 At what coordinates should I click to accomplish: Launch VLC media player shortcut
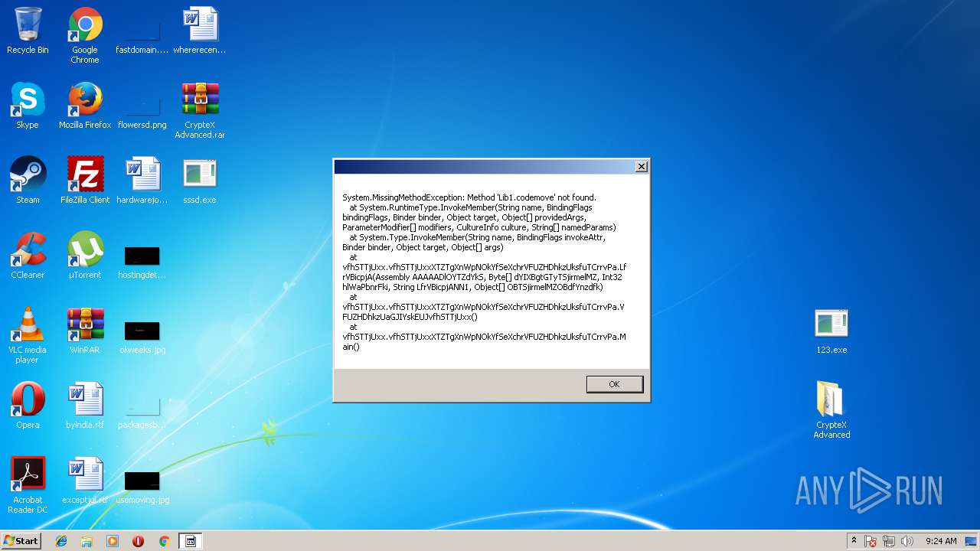pyautogui.click(x=28, y=335)
